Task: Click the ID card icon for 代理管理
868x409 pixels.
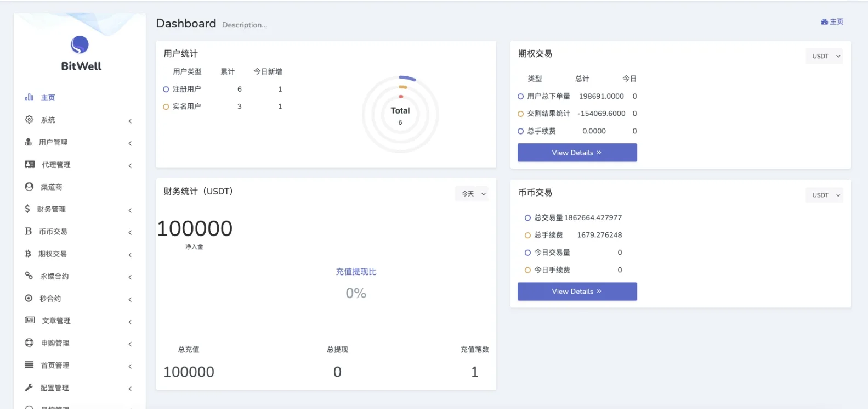Action: click(x=30, y=164)
